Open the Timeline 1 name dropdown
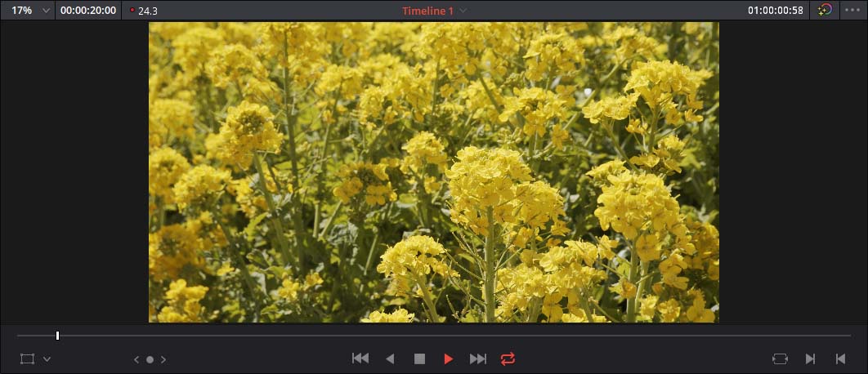 point(434,11)
